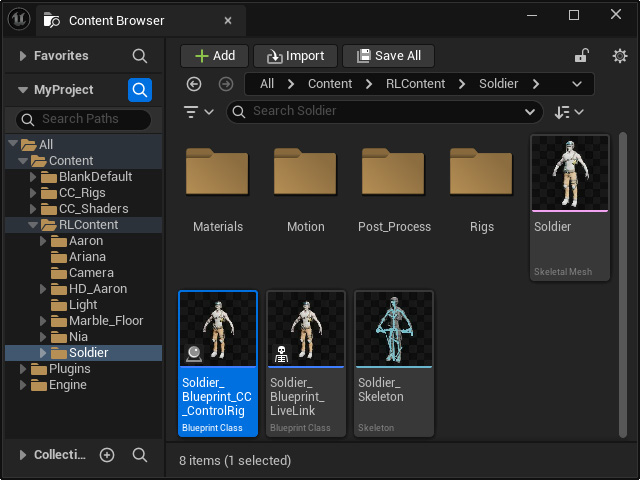The width and height of the screenshot is (640, 480).
Task: Click All in the breadcrumb path
Action: point(267,84)
